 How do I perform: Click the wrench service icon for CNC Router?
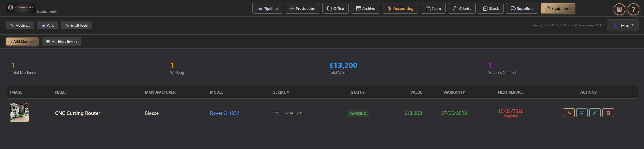click(569, 113)
